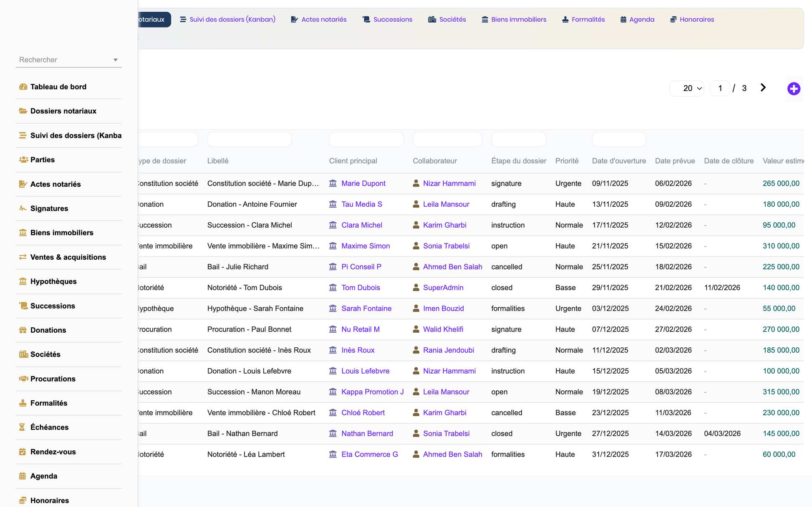Image resolution: width=812 pixels, height=507 pixels.
Task: Click the next page chevron arrow
Action: click(x=763, y=88)
